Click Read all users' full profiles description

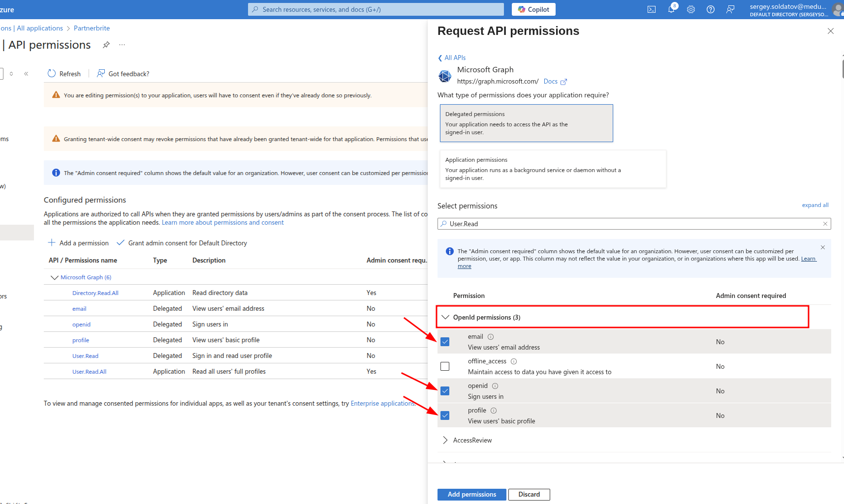click(229, 371)
